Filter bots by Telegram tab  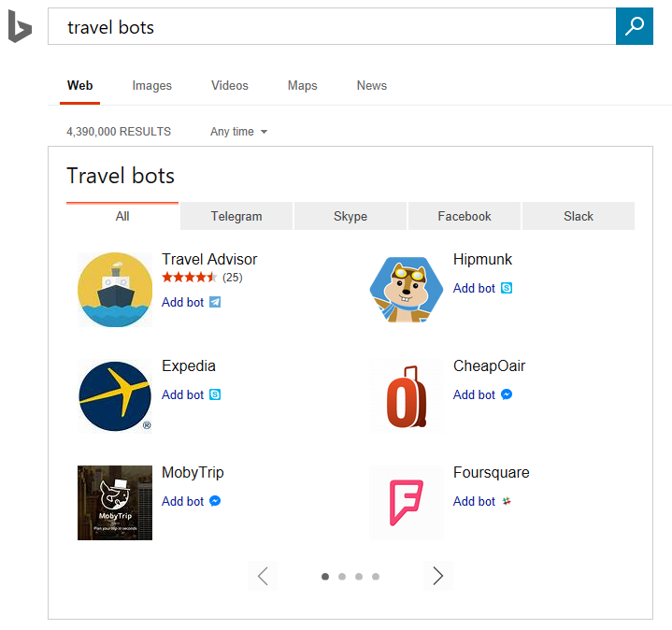coord(236,216)
